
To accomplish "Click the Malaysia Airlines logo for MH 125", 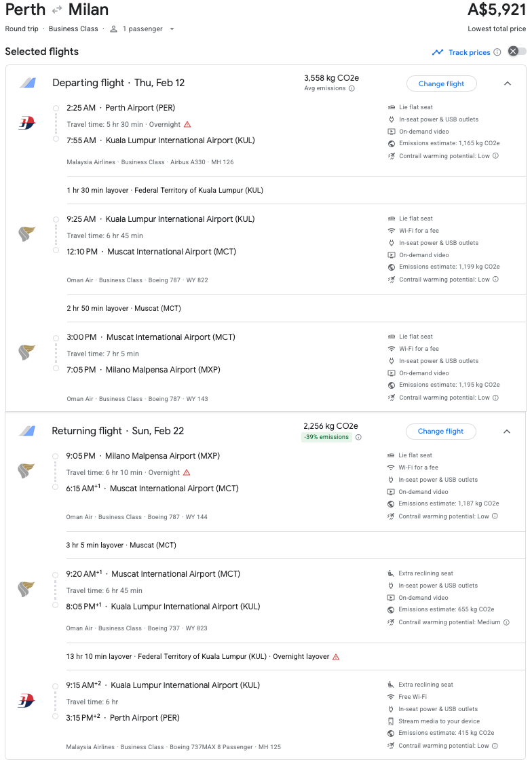I will tap(26, 701).
